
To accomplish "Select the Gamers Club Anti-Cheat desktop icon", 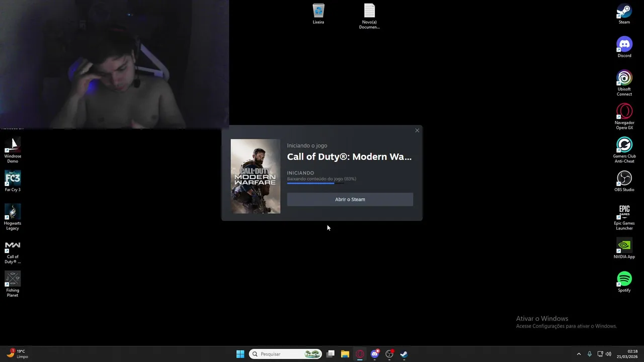I will (624, 150).
